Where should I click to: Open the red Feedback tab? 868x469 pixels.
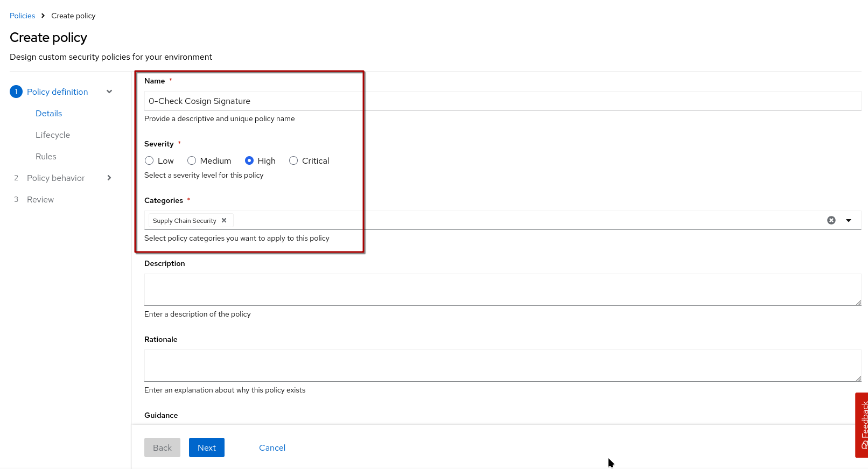click(862, 424)
